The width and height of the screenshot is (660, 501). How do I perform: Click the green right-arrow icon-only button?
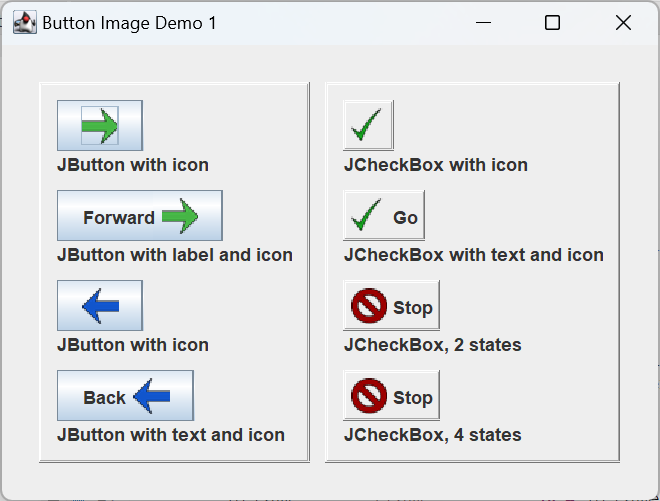point(100,125)
